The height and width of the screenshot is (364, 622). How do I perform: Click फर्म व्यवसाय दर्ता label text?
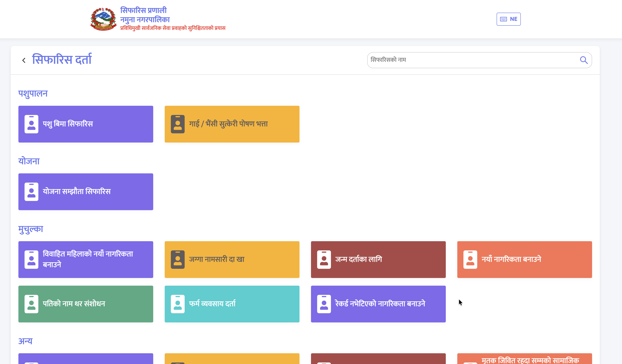(212, 304)
